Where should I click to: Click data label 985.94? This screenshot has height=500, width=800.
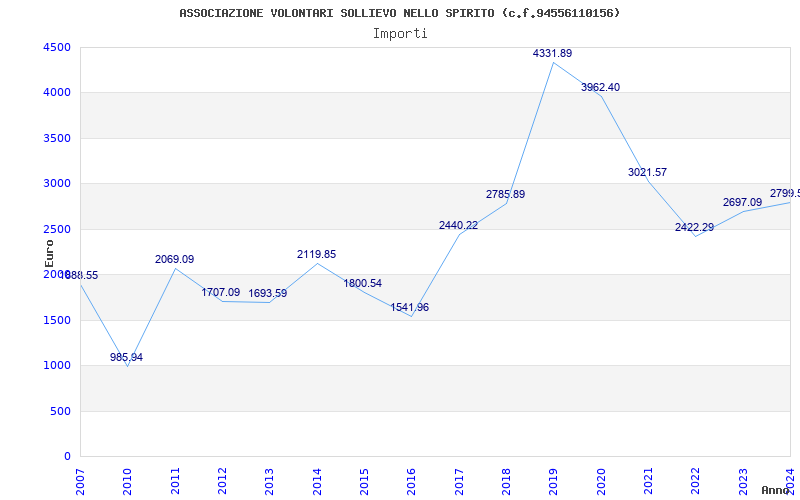pyautogui.click(x=126, y=357)
